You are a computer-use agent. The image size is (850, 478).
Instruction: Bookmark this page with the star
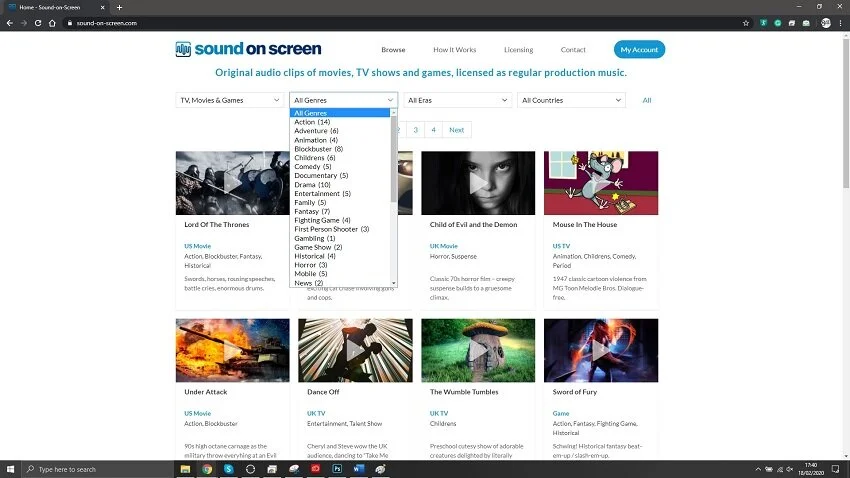(x=746, y=23)
